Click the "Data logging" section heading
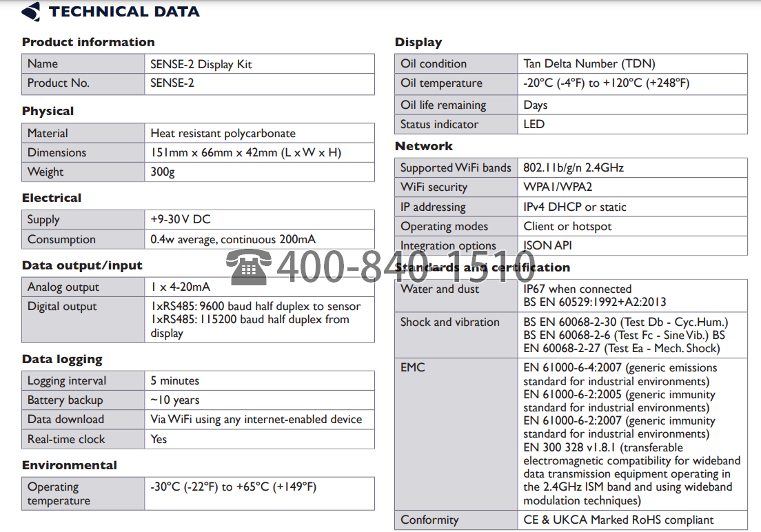This screenshot has height=532, width=761. click(x=62, y=359)
